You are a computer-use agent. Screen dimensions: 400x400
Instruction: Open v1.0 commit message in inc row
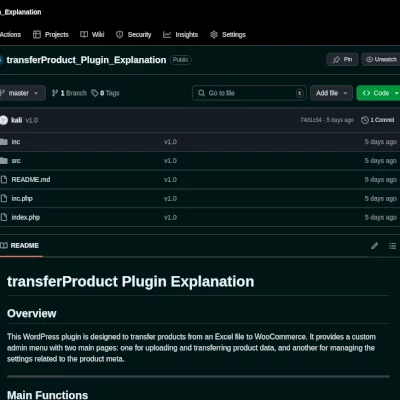[170, 142]
